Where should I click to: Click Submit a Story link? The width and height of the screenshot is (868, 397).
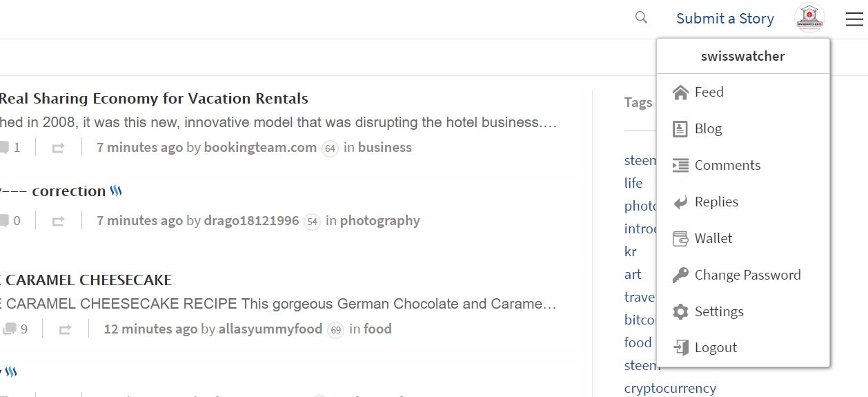724,19
